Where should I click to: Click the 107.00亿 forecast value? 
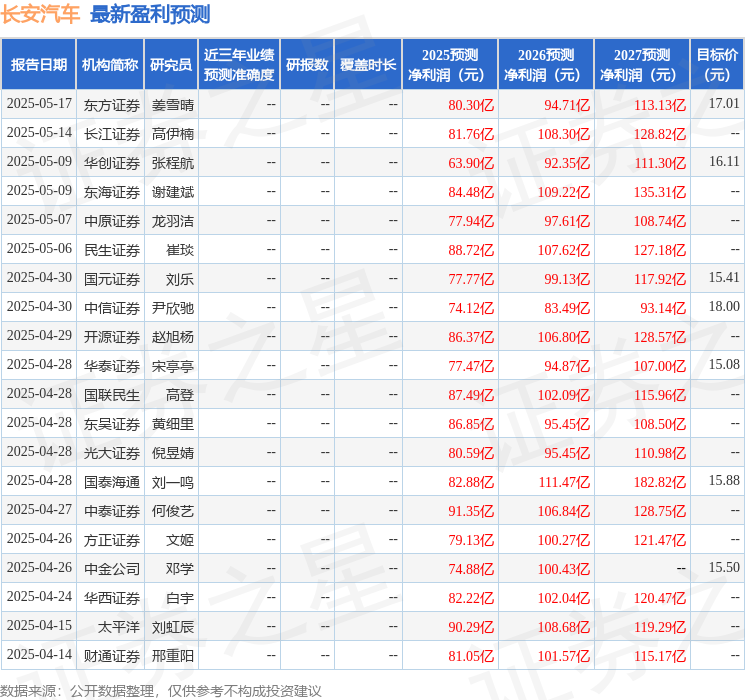tap(660, 366)
